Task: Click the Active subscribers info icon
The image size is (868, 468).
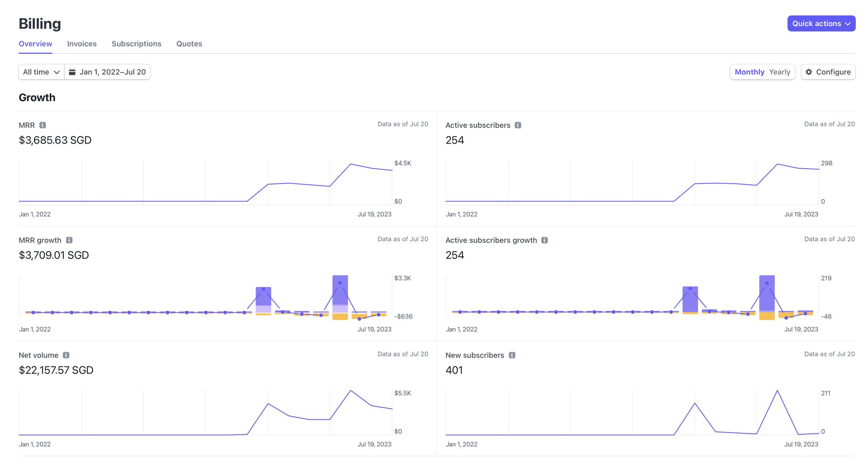Action: point(518,125)
